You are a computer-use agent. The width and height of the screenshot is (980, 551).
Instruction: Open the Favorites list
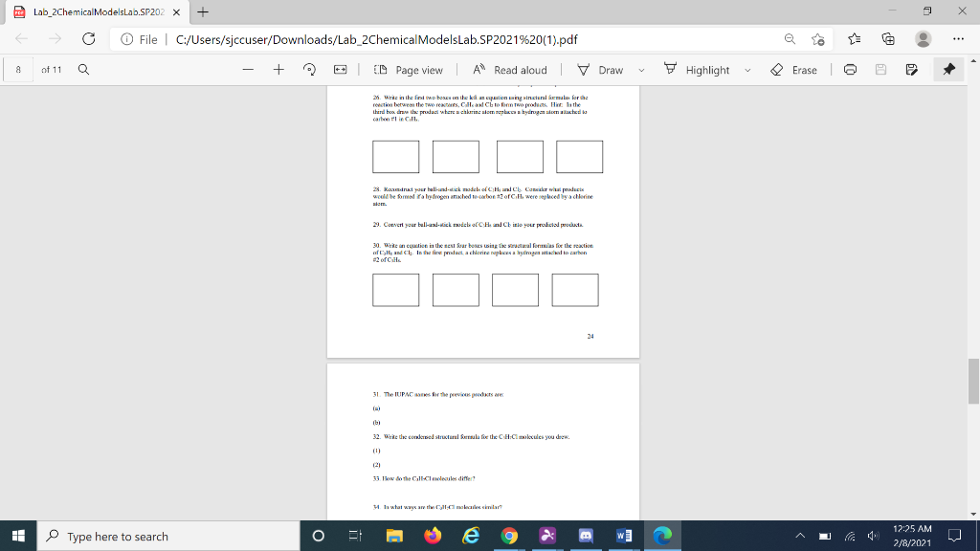click(855, 38)
